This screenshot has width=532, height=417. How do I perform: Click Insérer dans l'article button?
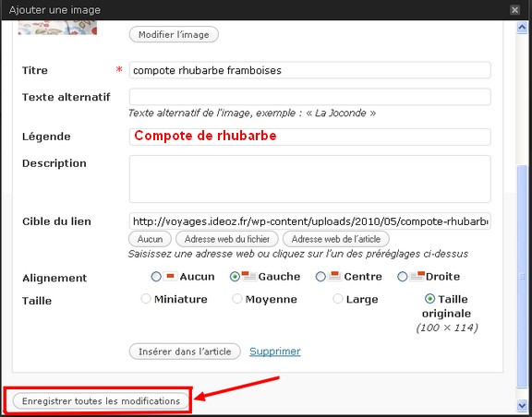[x=185, y=351]
